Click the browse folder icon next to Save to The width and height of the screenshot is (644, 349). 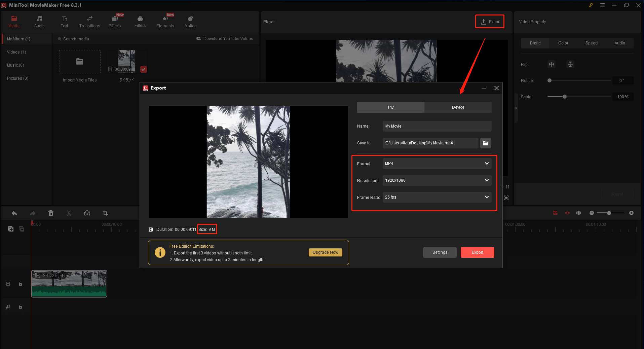click(485, 143)
